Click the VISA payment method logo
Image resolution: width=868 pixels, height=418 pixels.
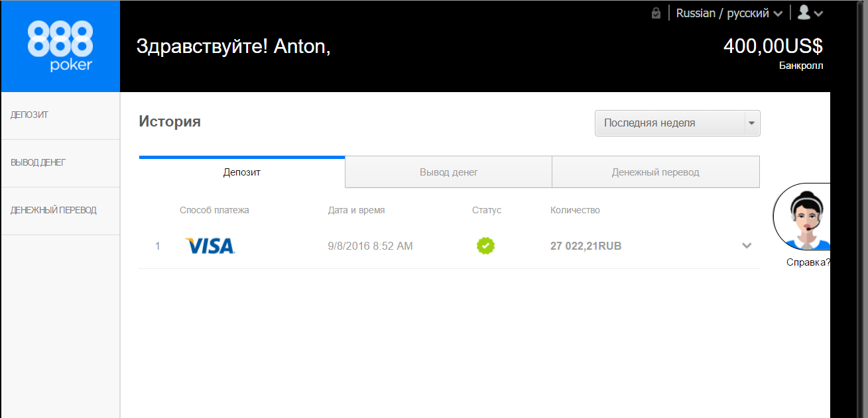point(210,246)
